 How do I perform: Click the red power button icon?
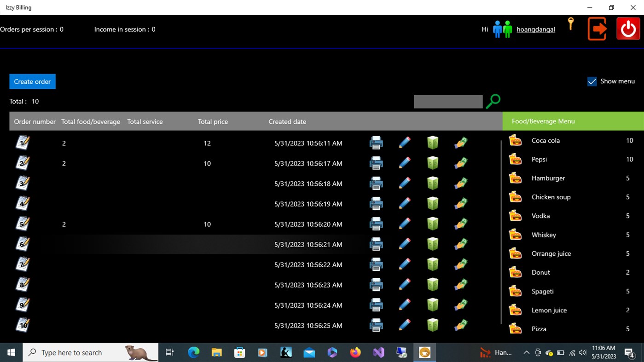[x=628, y=29]
